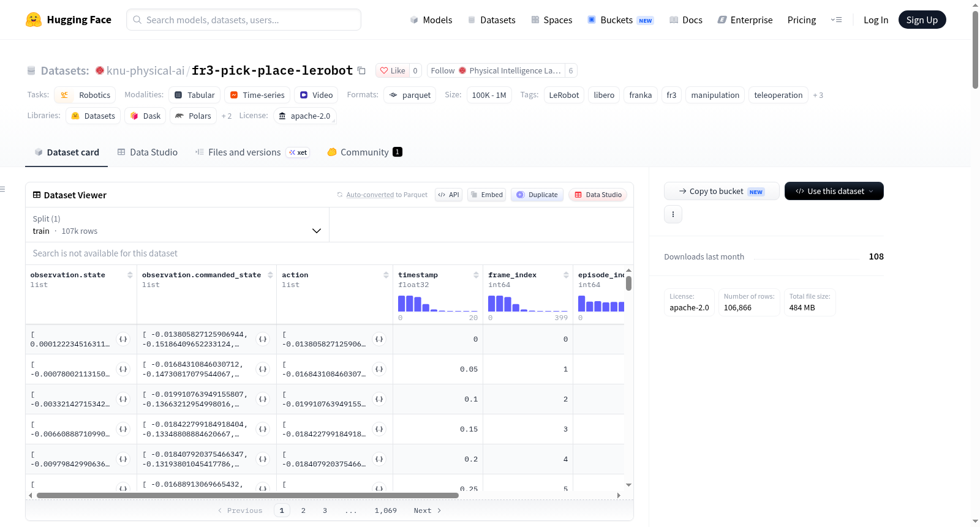Screen dimensions: 980x527
Task: Click Copy to bucket button
Action: (x=722, y=191)
